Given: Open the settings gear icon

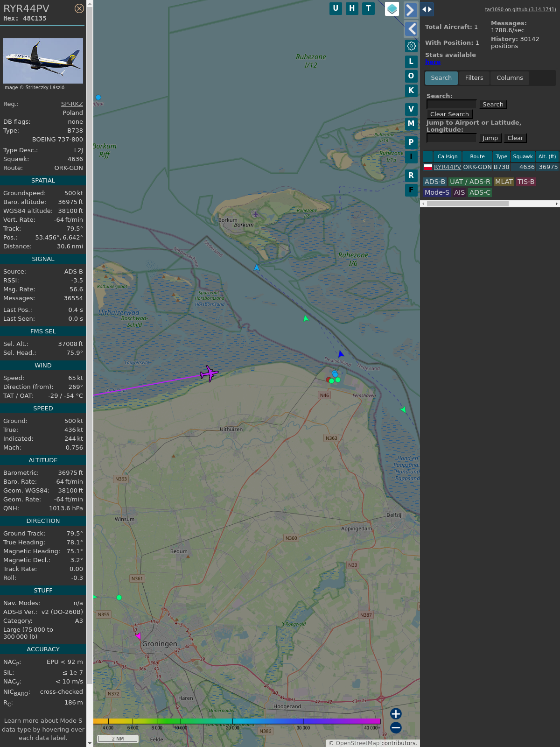Looking at the screenshot, I should 411,46.
